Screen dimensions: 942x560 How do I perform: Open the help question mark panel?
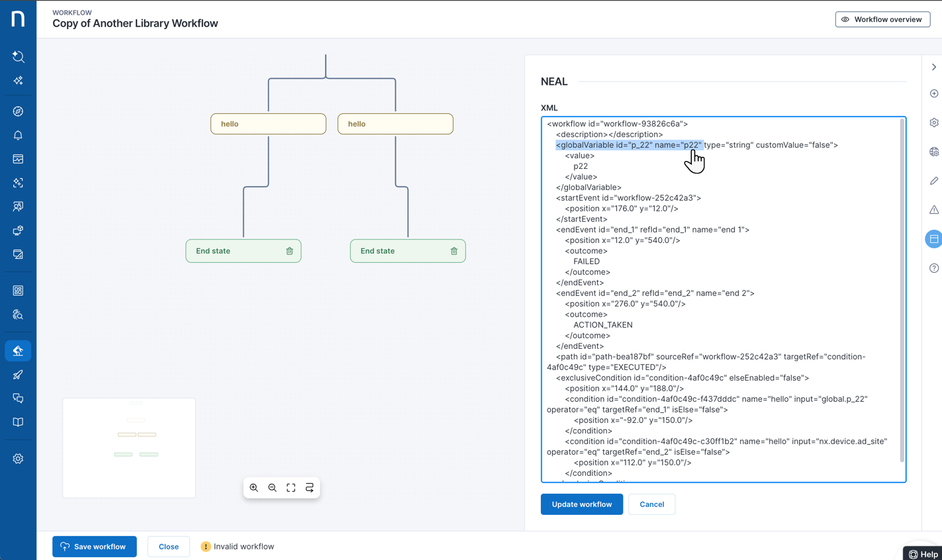tap(933, 268)
